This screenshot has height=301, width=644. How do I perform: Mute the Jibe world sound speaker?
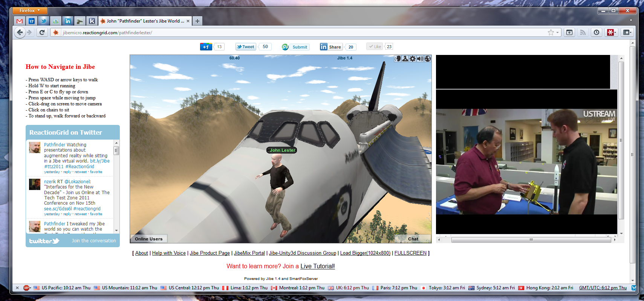tap(420, 59)
